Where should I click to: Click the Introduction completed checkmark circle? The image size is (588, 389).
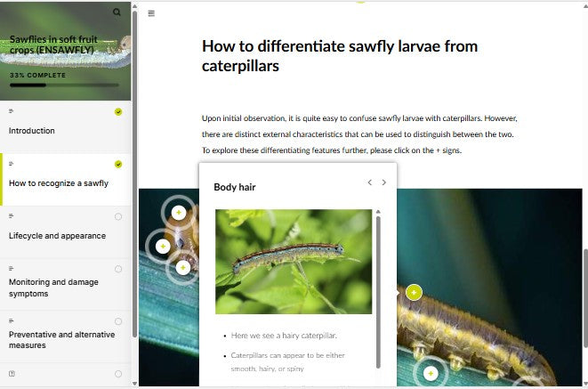coord(118,112)
